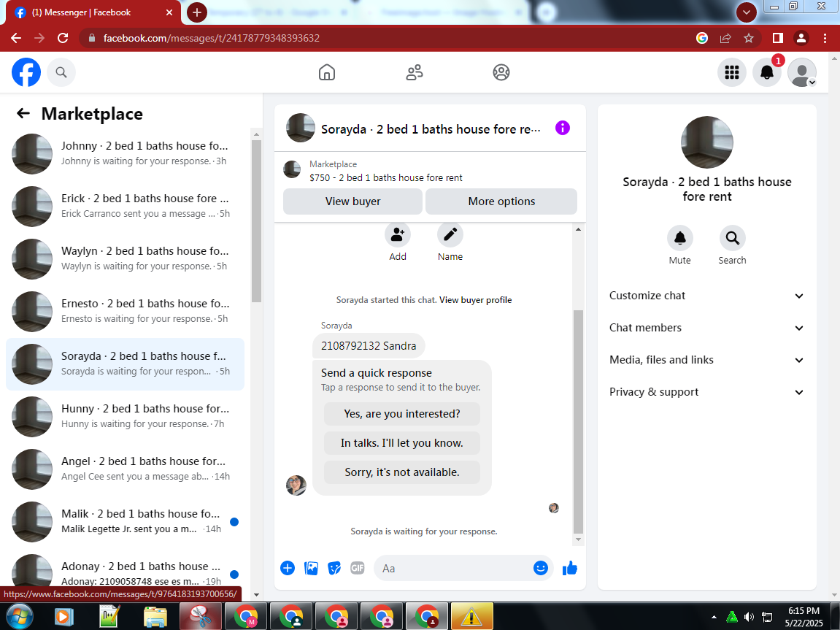The image size is (840, 630).
Task: Open Ernesto conversation in list
Action: pos(125,311)
